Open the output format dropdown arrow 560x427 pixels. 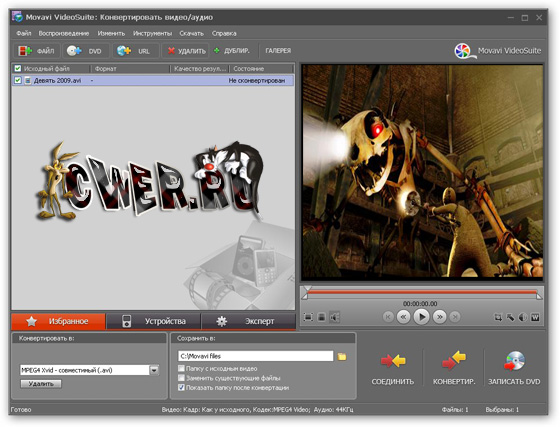click(154, 370)
